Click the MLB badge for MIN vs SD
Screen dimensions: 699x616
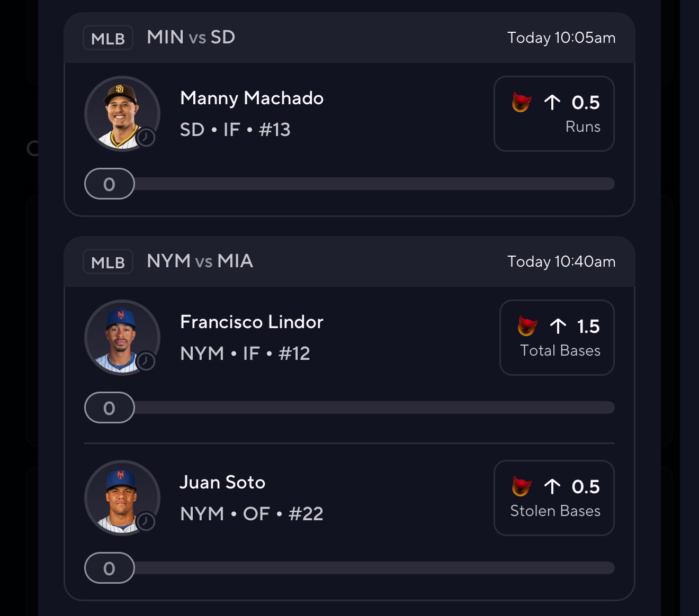pyautogui.click(x=108, y=38)
